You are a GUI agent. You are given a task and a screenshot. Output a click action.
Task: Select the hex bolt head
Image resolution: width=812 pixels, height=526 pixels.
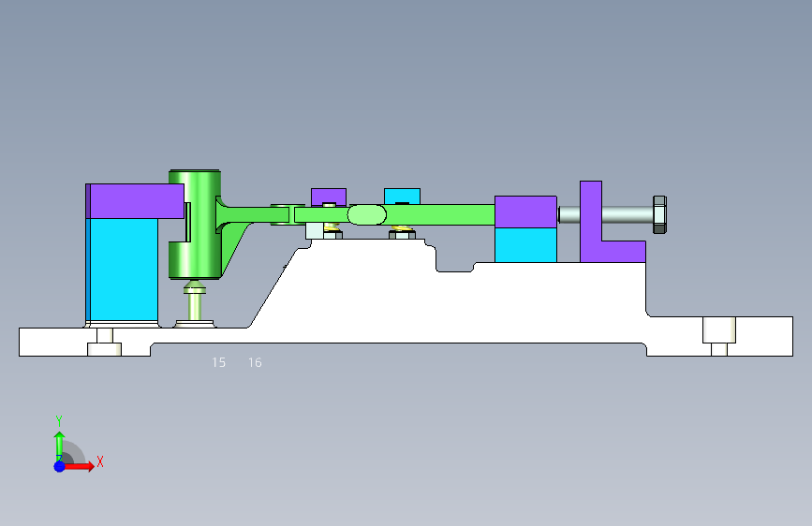(x=659, y=215)
